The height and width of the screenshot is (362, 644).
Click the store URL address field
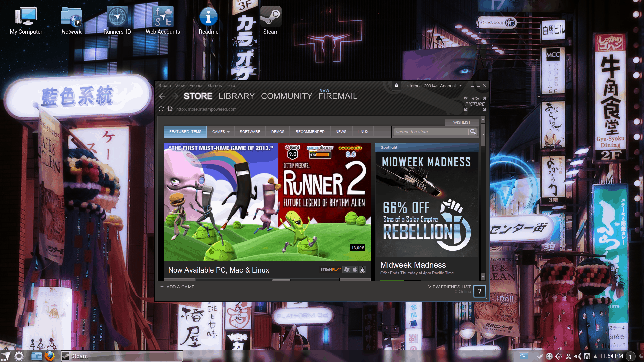[x=207, y=109]
